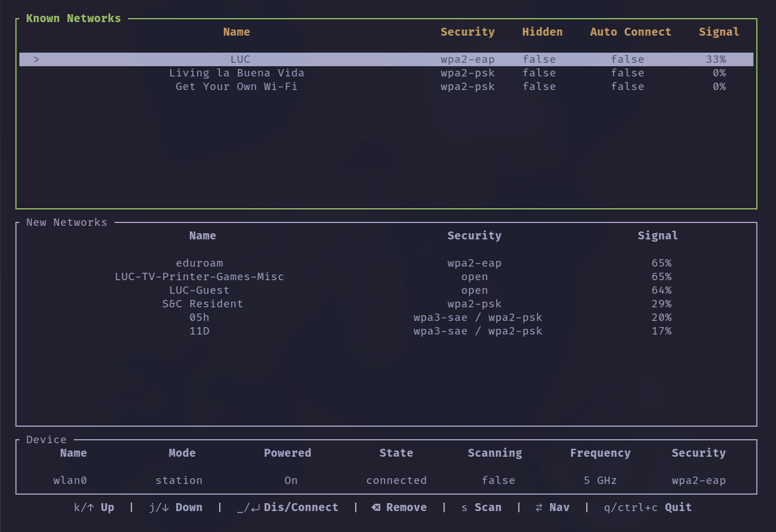The height and width of the screenshot is (532, 776).
Task: Select the 11D network row
Action: (199, 331)
